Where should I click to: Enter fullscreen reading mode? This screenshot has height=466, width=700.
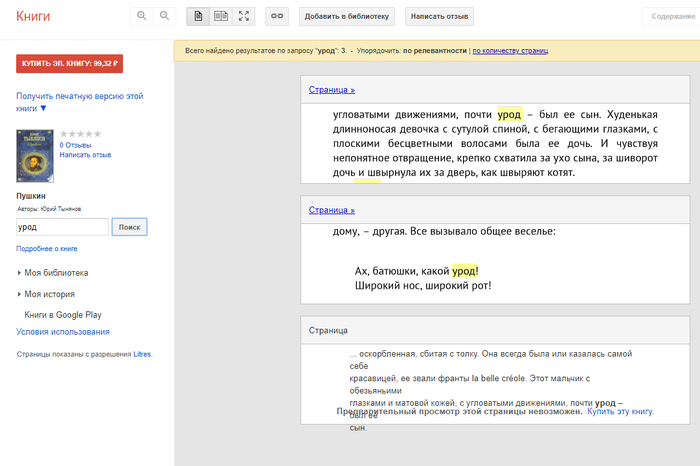[x=244, y=16]
